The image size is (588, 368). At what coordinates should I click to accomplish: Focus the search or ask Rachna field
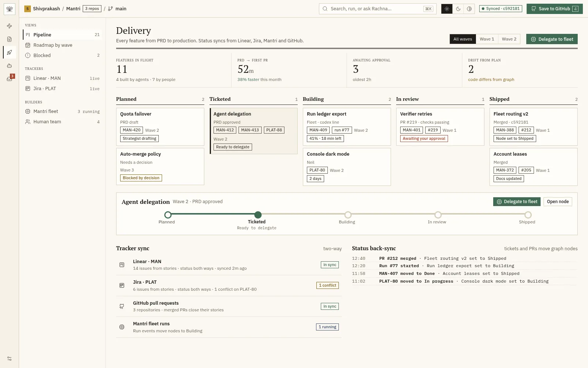pyautogui.click(x=378, y=9)
